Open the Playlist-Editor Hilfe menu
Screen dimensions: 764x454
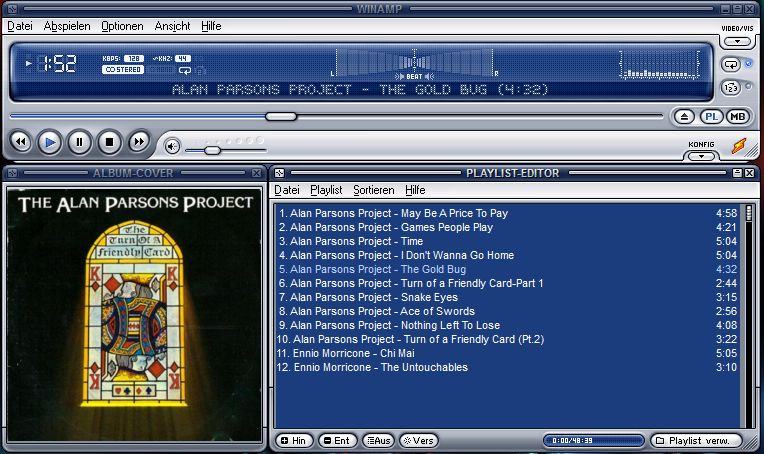tap(415, 190)
